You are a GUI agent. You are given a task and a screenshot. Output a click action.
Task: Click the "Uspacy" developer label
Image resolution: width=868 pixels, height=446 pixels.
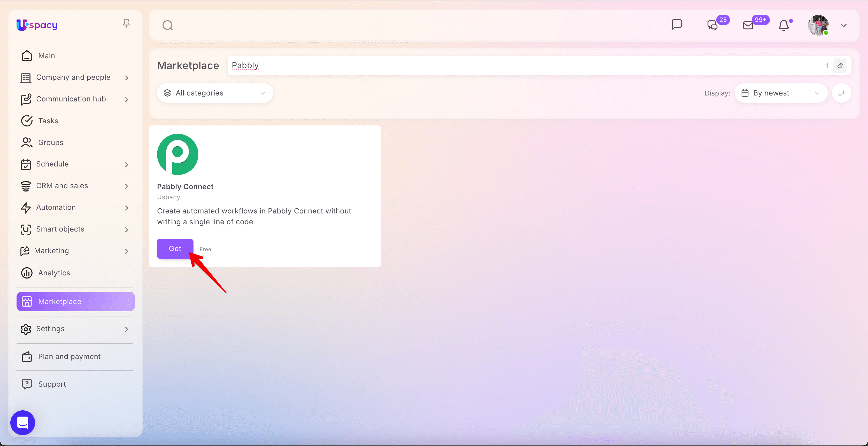168,197
